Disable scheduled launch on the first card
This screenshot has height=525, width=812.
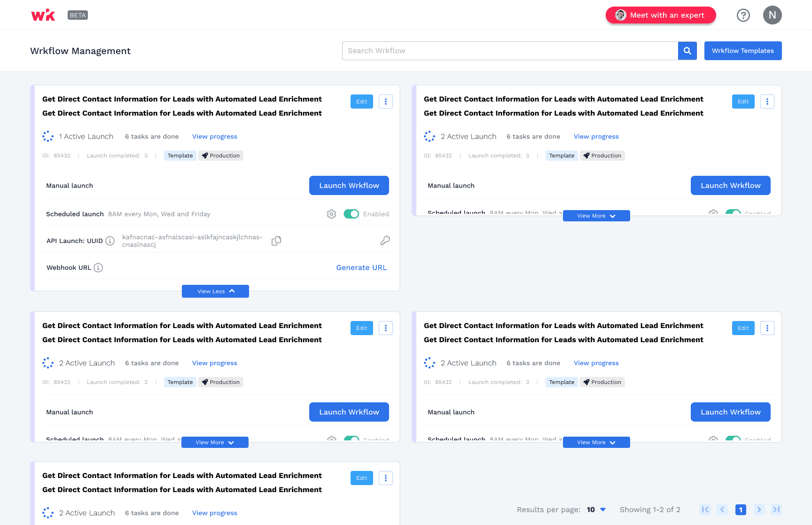click(351, 214)
